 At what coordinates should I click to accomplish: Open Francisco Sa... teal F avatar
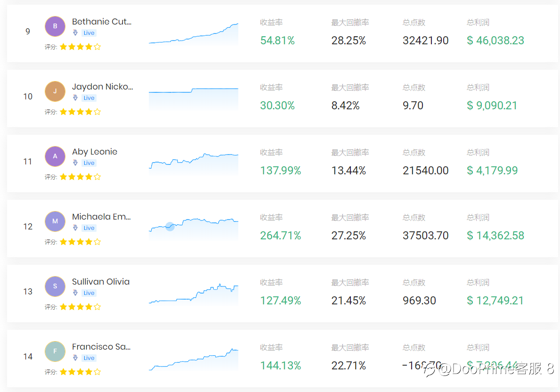pyautogui.click(x=55, y=351)
